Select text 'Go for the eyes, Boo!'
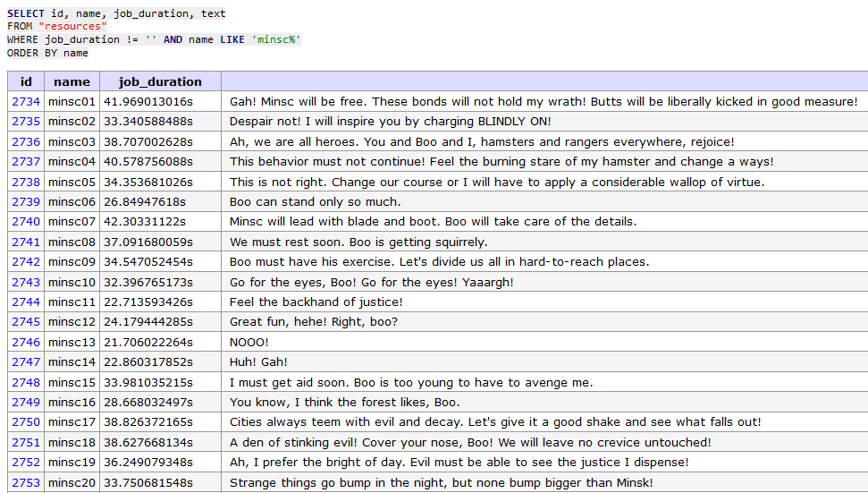Image resolution: width=868 pixels, height=493 pixels. (x=293, y=283)
